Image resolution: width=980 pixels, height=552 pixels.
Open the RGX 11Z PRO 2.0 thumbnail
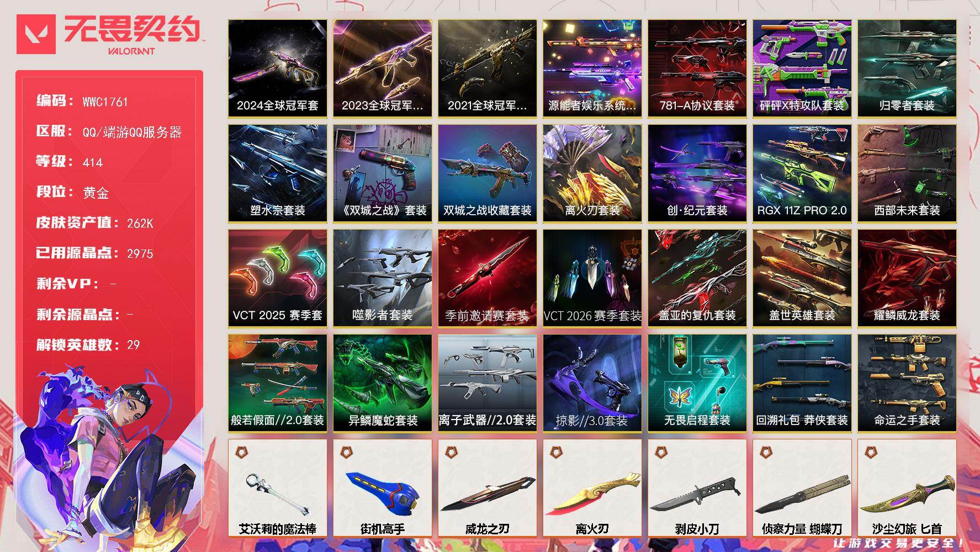pyautogui.click(x=802, y=173)
